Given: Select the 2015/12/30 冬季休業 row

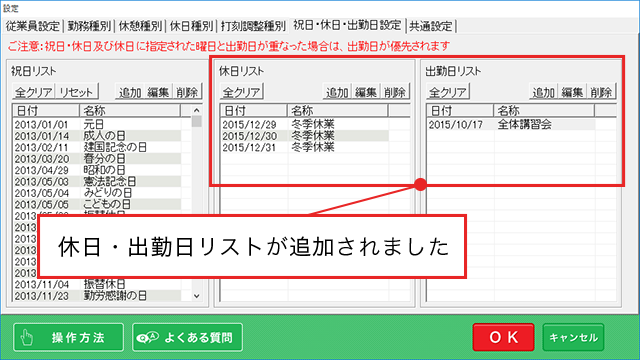Looking at the screenshot, I should [305, 136].
